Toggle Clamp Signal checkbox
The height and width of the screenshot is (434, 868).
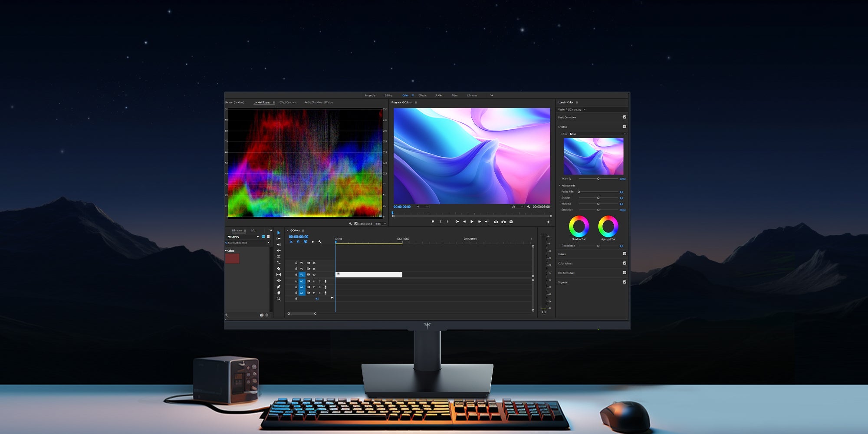click(356, 224)
